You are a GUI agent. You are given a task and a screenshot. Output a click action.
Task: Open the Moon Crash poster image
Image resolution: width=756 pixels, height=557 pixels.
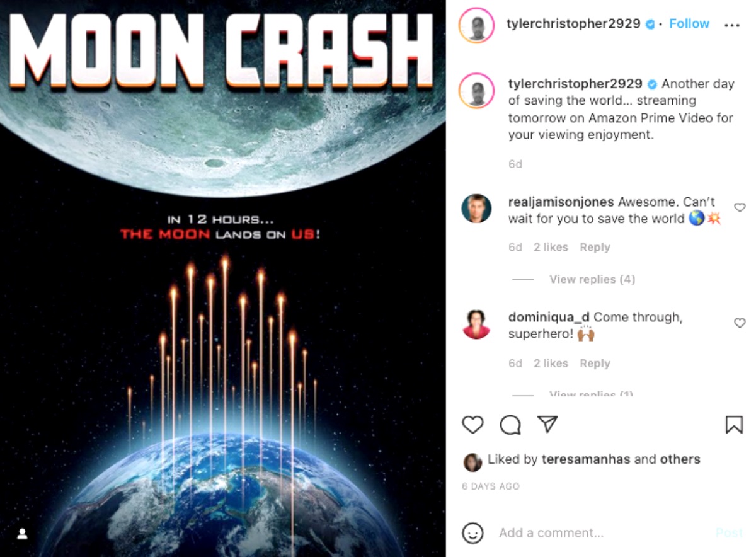tap(223, 278)
